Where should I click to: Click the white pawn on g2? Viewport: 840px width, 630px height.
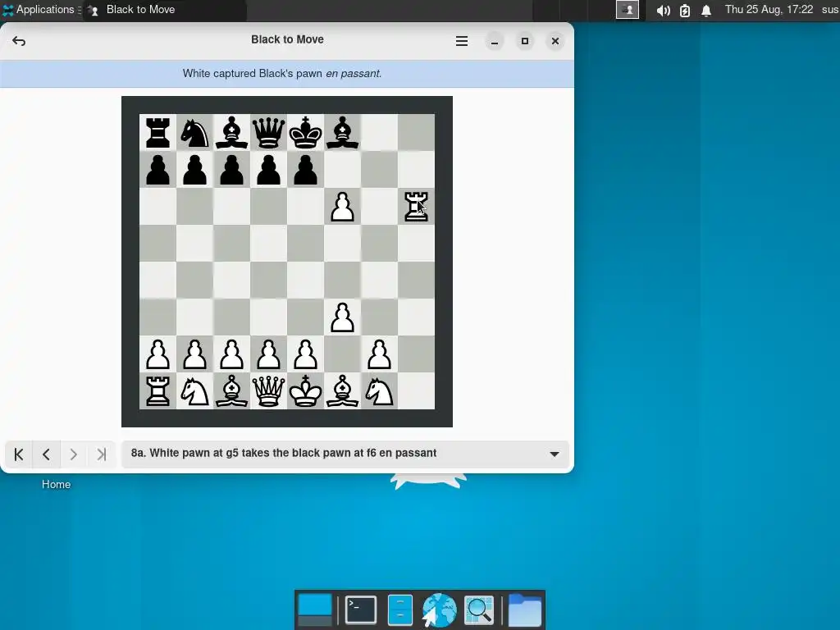(379, 354)
